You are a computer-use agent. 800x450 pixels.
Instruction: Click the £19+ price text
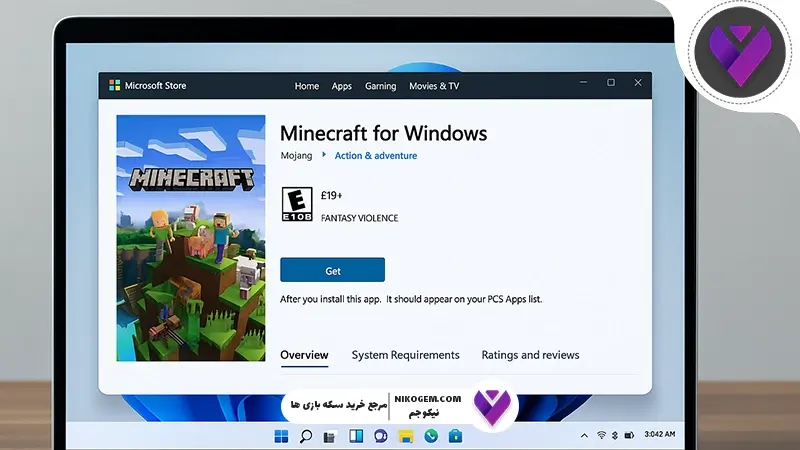(x=332, y=195)
